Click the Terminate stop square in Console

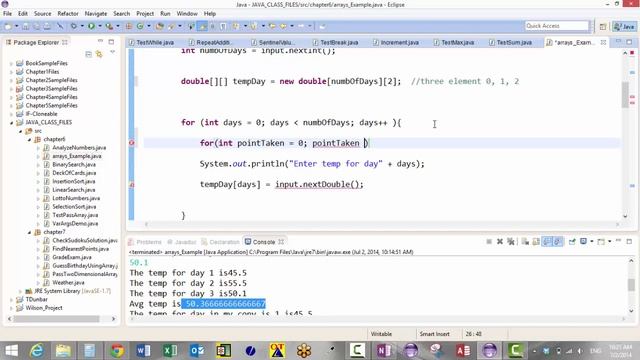click(489, 242)
